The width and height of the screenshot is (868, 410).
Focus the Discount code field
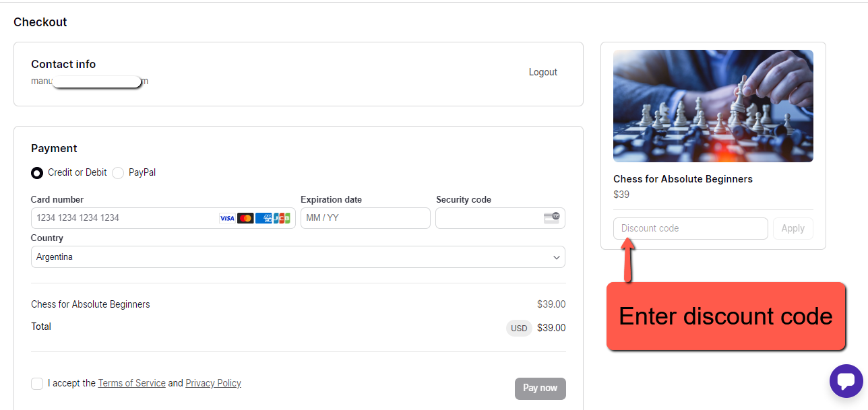point(691,228)
